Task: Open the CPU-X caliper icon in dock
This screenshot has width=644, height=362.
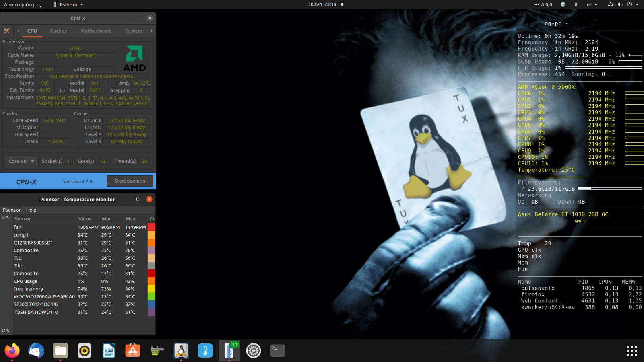Action: 157,351
